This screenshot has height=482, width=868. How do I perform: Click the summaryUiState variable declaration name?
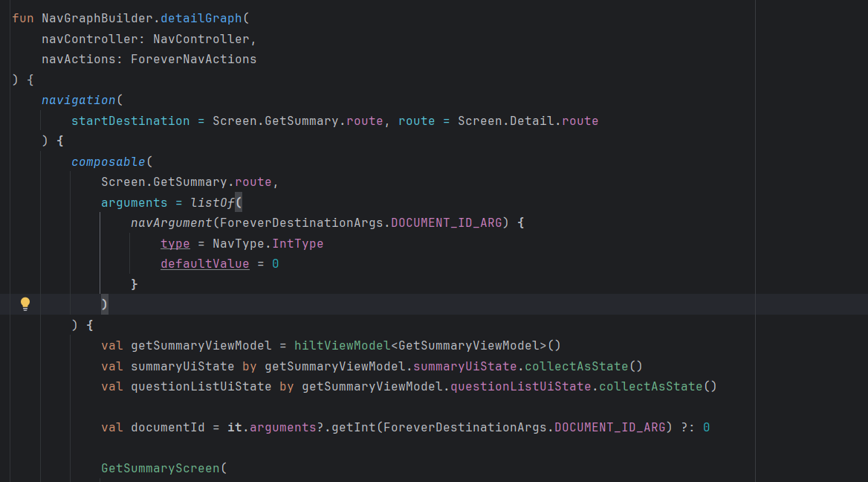[x=183, y=366]
